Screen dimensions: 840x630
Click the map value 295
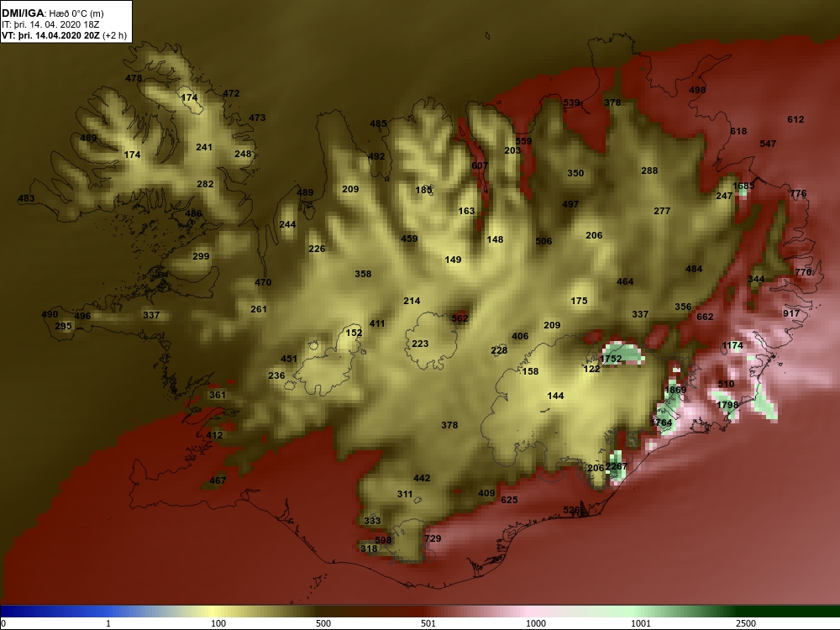pyautogui.click(x=63, y=326)
